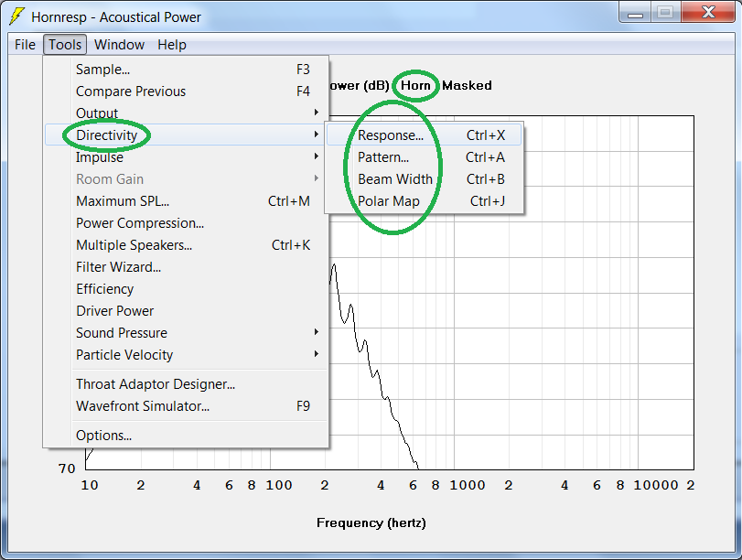
Task: Click the 1000 frequency axis label
Action: (x=467, y=485)
